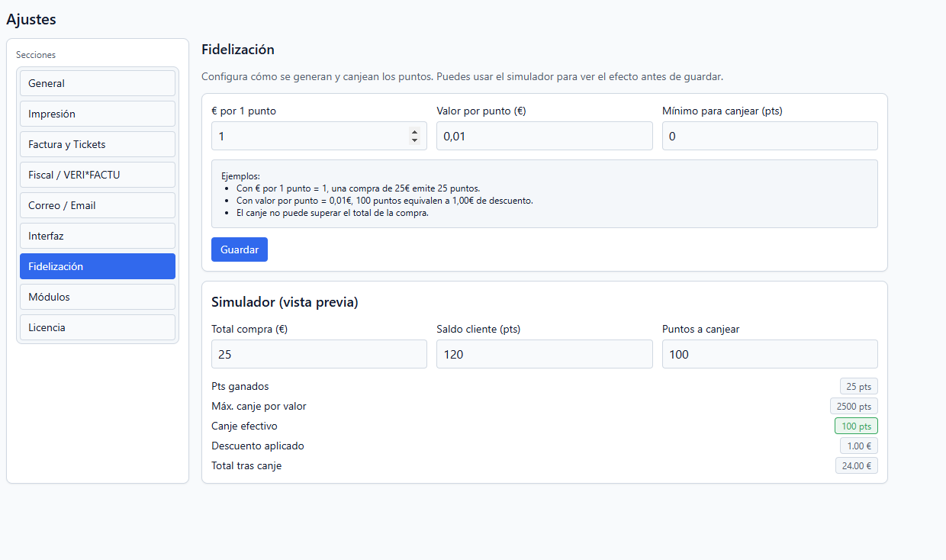Click the Puntos a canjear field
Viewport: 946px width, 560px height.
tap(769, 354)
